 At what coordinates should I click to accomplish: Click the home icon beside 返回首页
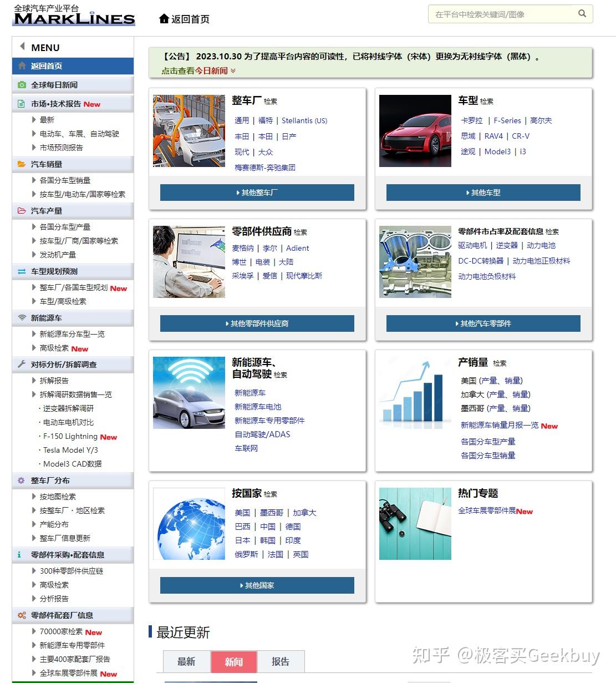163,18
